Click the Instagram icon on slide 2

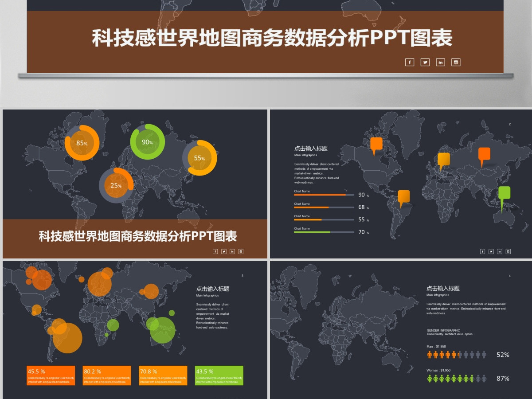pos(508,251)
